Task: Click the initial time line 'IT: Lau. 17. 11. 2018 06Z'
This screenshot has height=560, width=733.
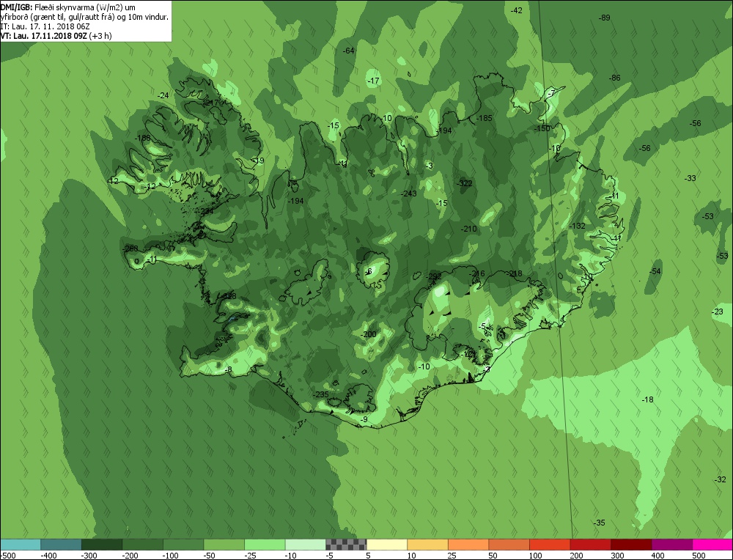Action: click(x=45, y=26)
